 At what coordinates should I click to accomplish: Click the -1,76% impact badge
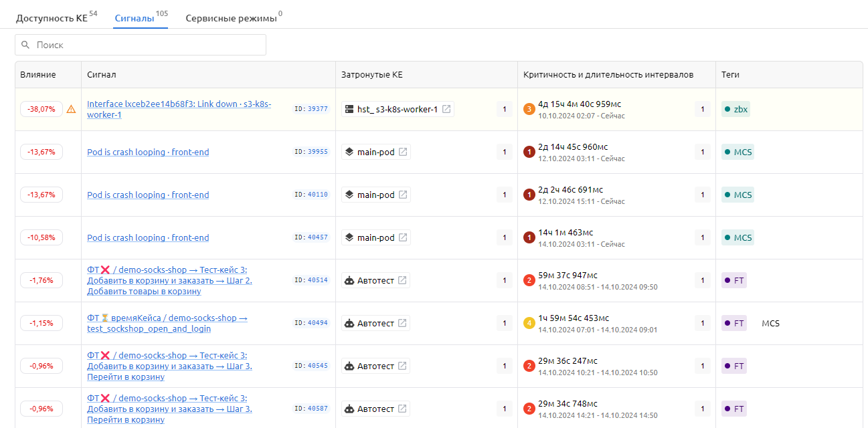pyautogui.click(x=41, y=280)
